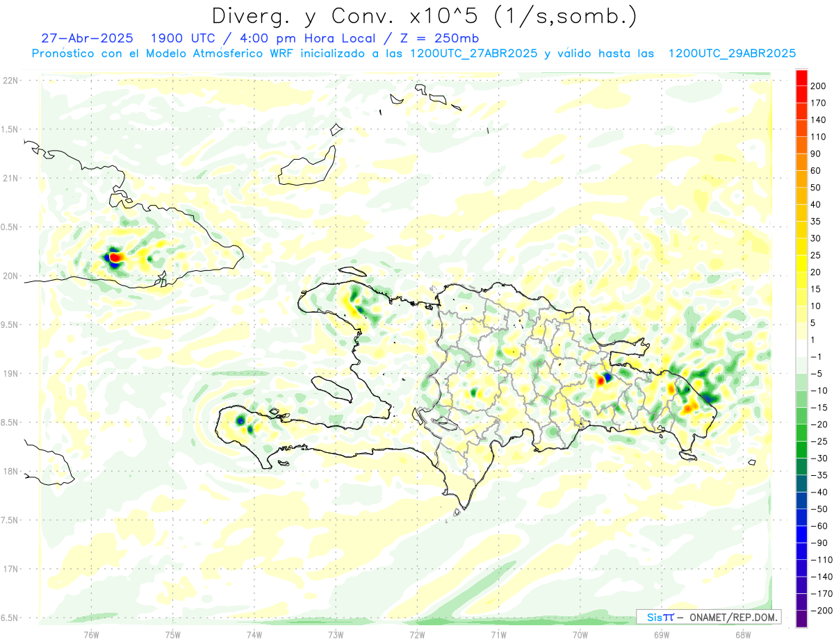The width and height of the screenshot is (834, 644).
Task: Click the positive "140" colorbar label
Action: pos(819,120)
